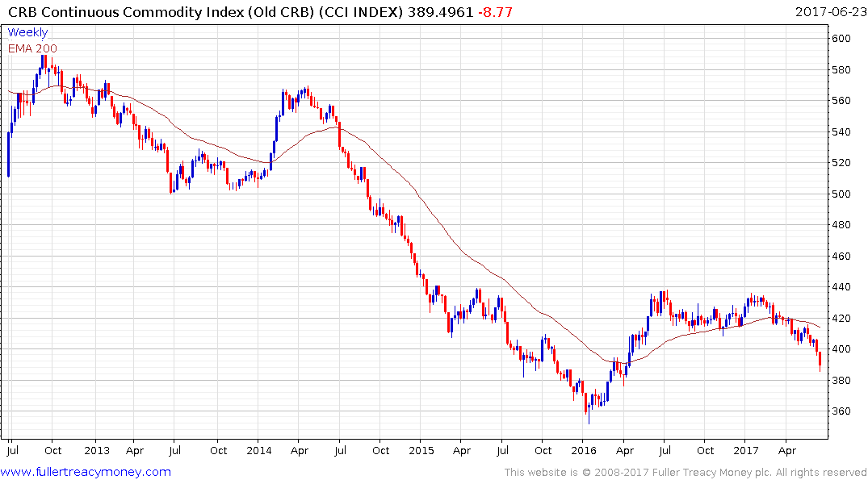The height and width of the screenshot is (484, 868).
Task: Click the last red candlestick near 390
Action: (x=820, y=361)
